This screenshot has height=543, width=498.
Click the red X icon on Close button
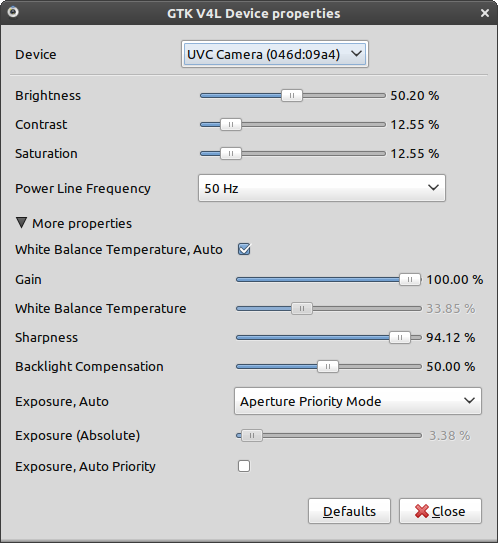(x=421, y=511)
